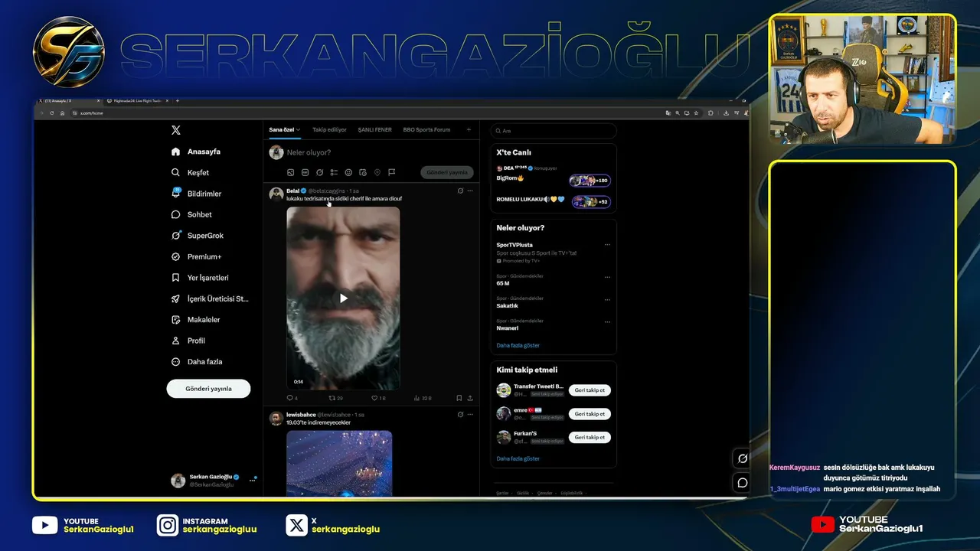Open options for Sakatlık trend

[x=607, y=299]
